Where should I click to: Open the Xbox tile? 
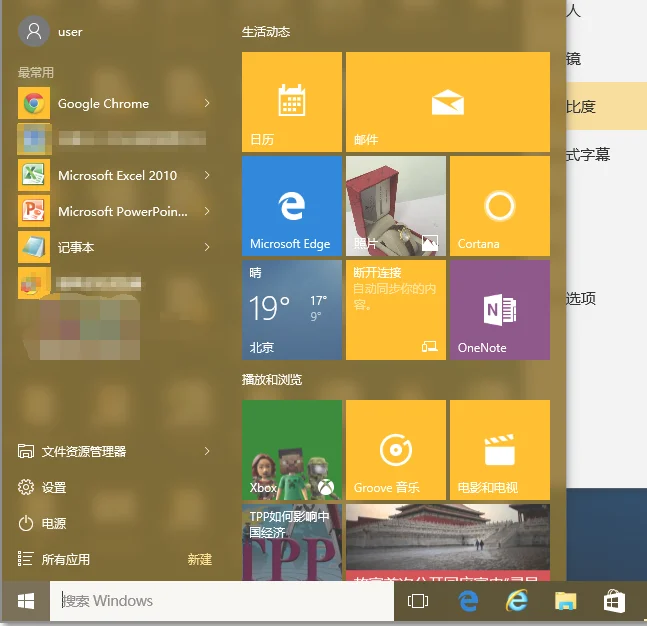tap(292, 450)
